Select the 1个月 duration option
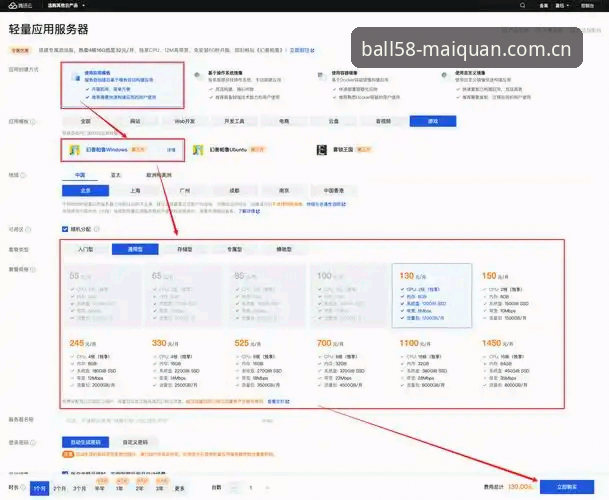Viewport: 609px width, 500px height. point(40,488)
